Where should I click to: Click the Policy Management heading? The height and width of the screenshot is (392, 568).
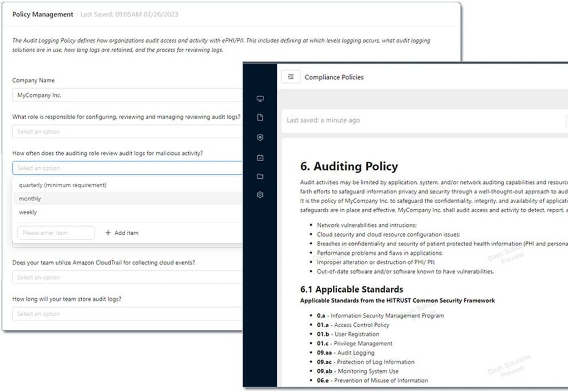(x=43, y=14)
